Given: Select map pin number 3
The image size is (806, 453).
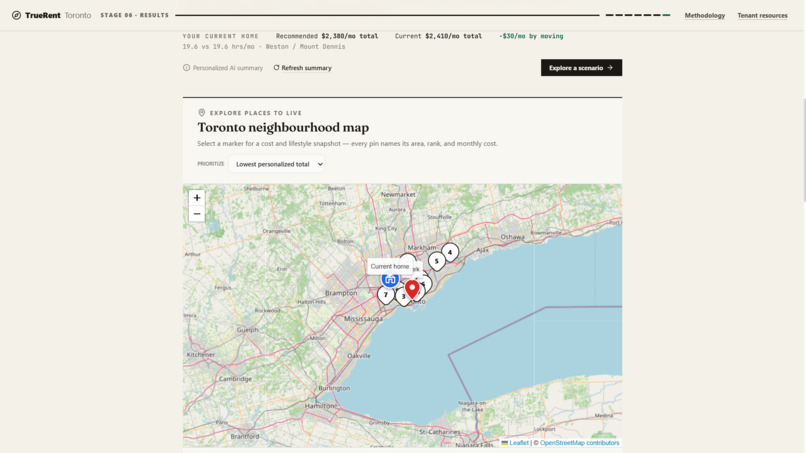Looking at the screenshot, I should (404, 297).
